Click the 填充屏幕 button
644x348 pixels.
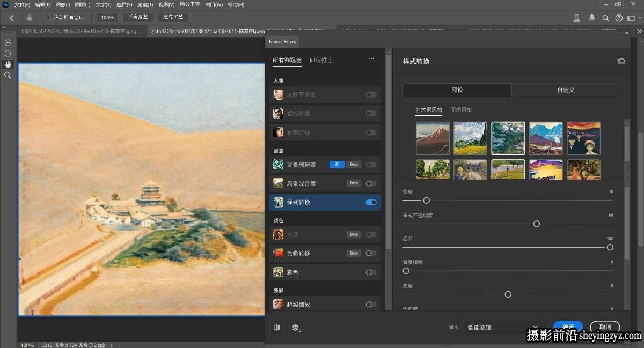click(x=173, y=18)
